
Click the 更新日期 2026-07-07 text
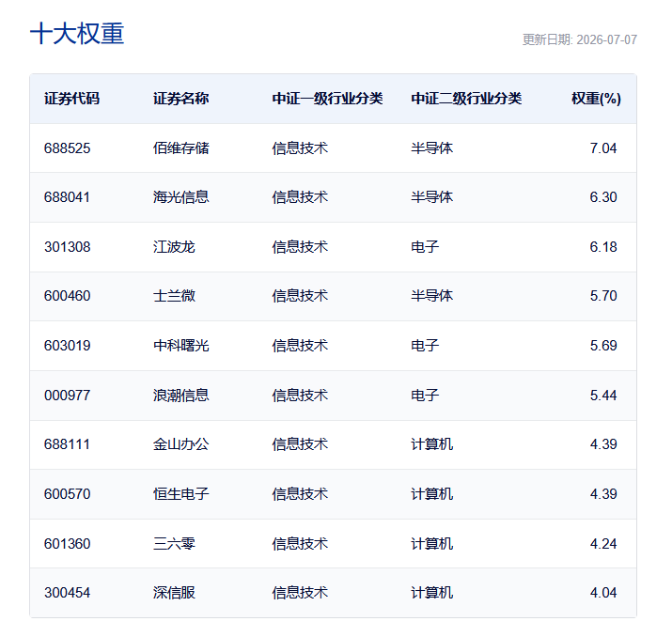click(580, 39)
